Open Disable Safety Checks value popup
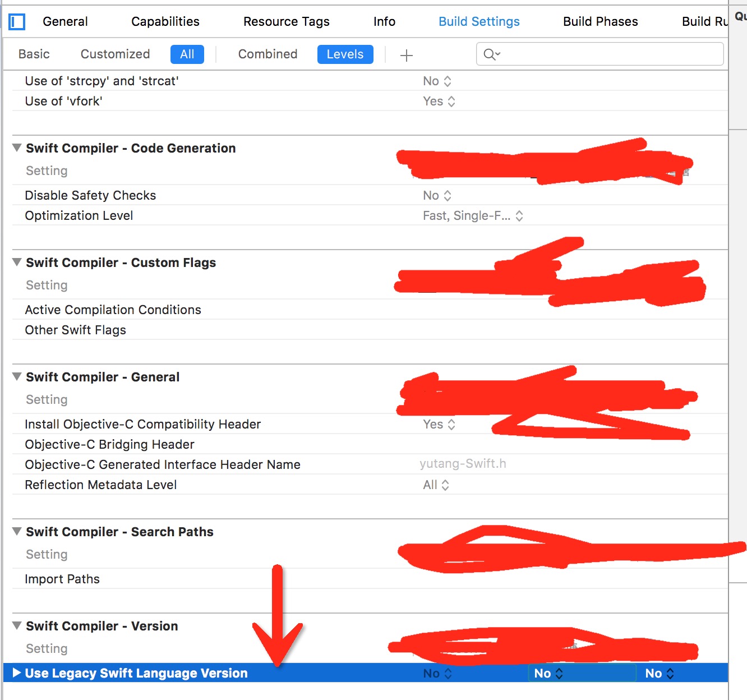 click(437, 195)
